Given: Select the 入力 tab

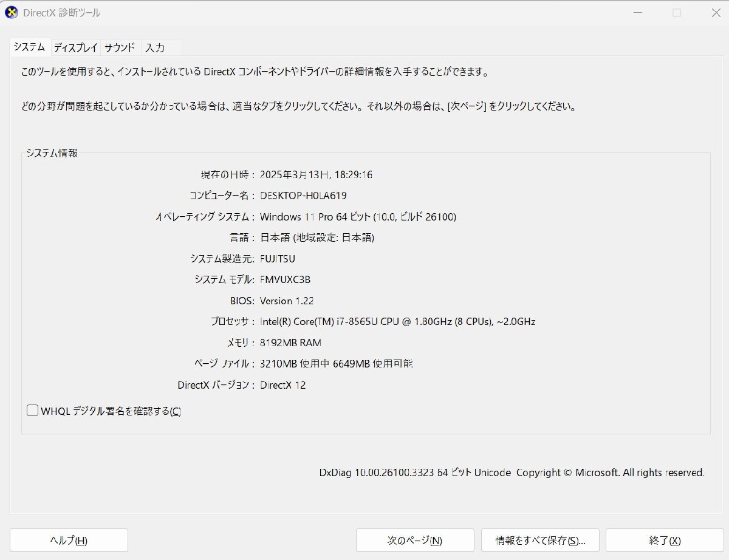Looking at the screenshot, I should [x=156, y=47].
